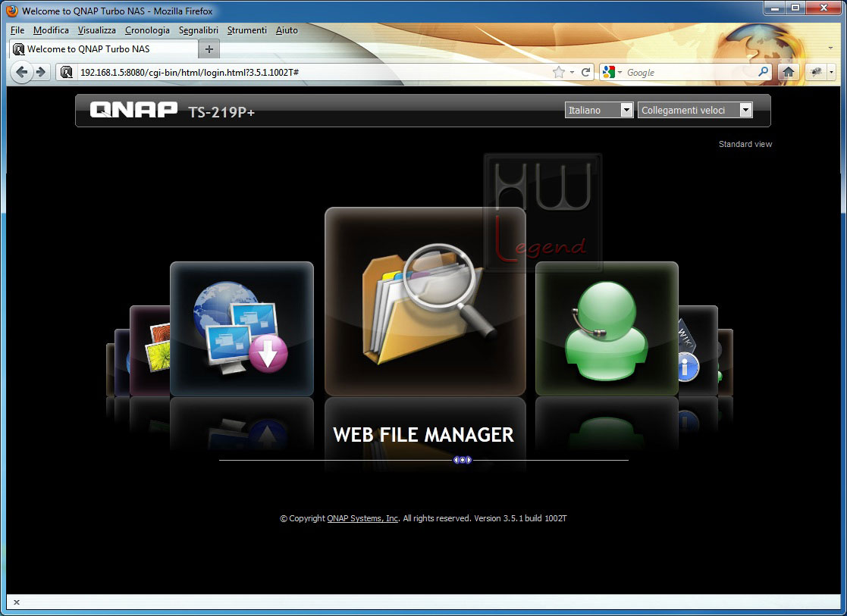Image resolution: width=847 pixels, height=616 pixels.
Task: Open the Modifica menu
Action: point(51,30)
